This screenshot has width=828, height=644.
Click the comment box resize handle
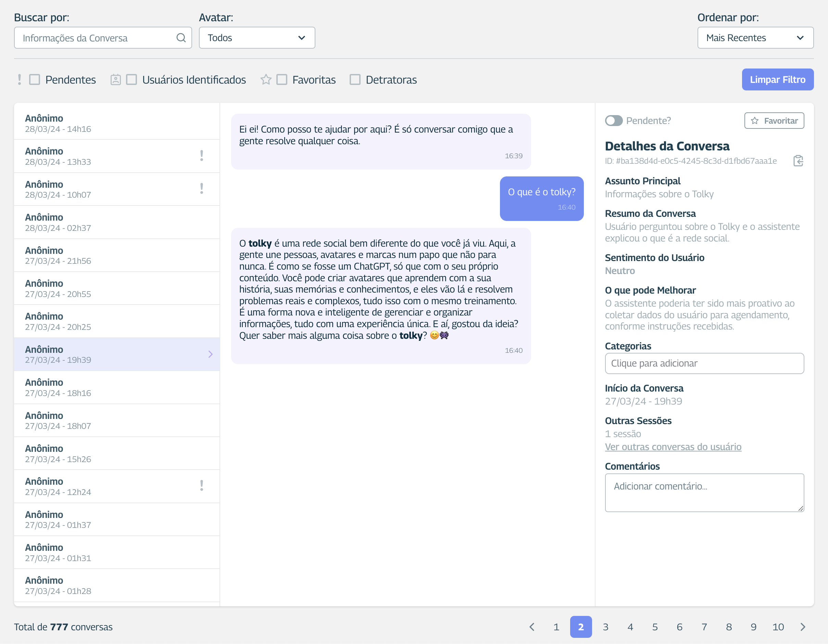800,508
